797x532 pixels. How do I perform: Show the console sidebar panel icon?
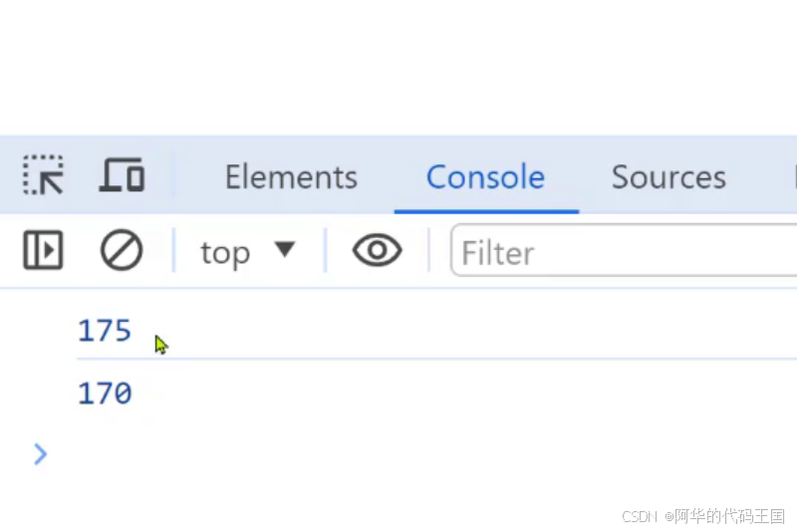43,251
